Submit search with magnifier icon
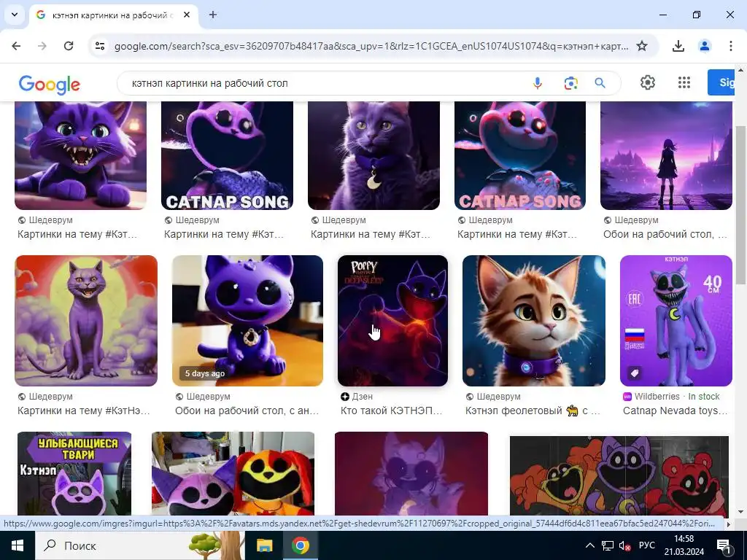This screenshot has height=560, width=747. click(x=600, y=83)
